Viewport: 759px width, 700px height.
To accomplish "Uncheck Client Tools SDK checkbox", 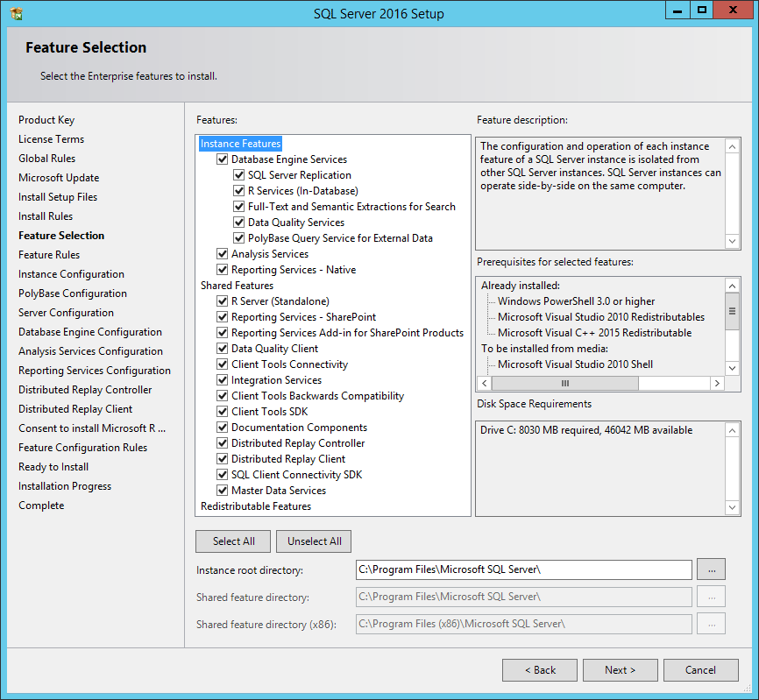I will 223,412.
